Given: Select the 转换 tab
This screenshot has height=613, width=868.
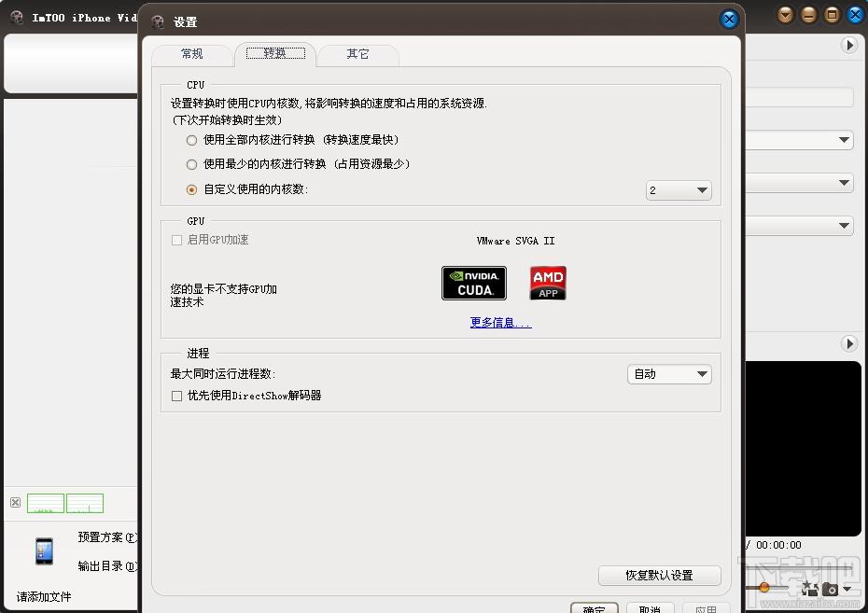Looking at the screenshot, I should [x=275, y=53].
